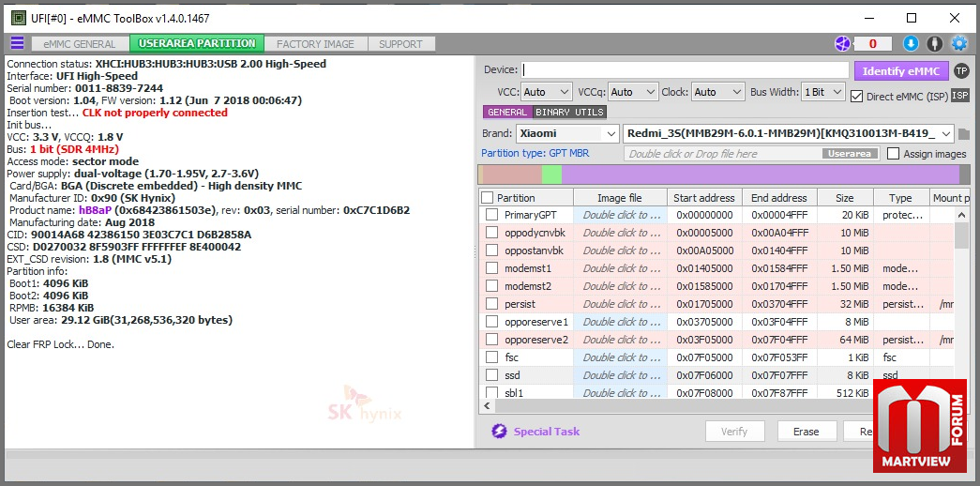The height and width of the screenshot is (486, 980).
Task: Click the Erase button
Action: point(807,432)
